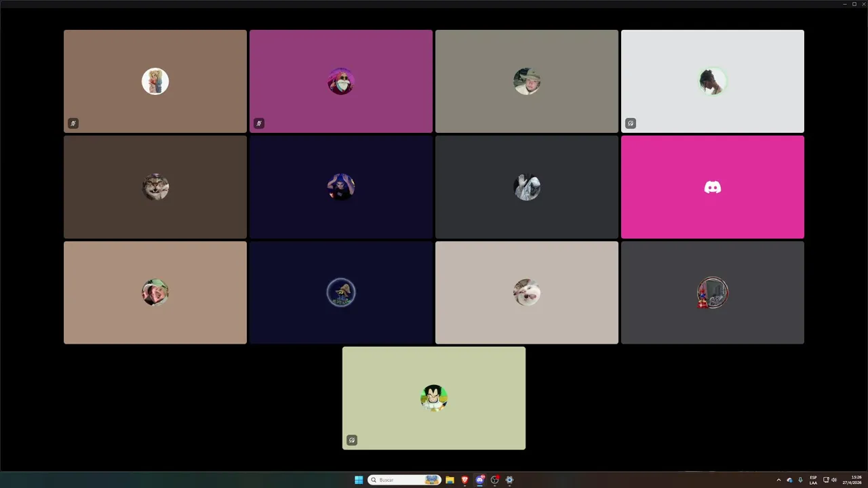868x488 pixels.
Task: Open the Windows Start menu
Action: [359, 480]
